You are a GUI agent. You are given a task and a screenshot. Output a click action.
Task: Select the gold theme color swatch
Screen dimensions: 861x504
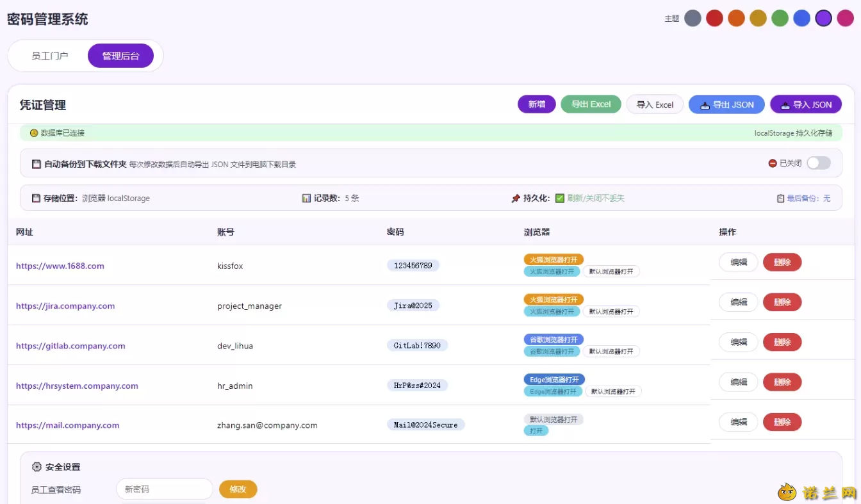[x=758, y=18]
